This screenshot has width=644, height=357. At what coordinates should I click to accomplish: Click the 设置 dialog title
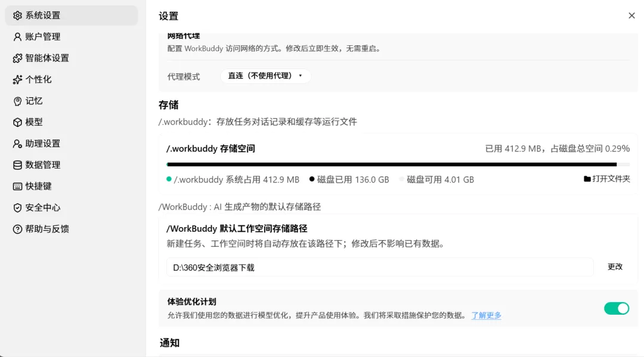[x=168, y=17]
